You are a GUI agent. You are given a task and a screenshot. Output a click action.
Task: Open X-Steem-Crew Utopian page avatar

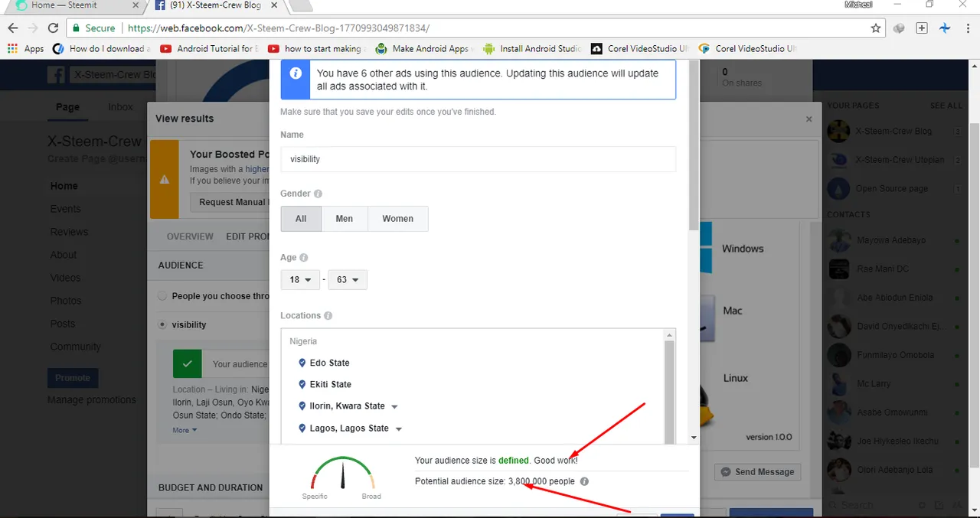pos(839,160)
